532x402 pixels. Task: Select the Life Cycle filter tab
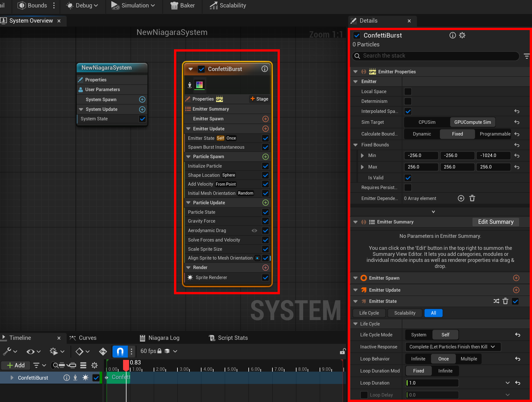point(369,313)
